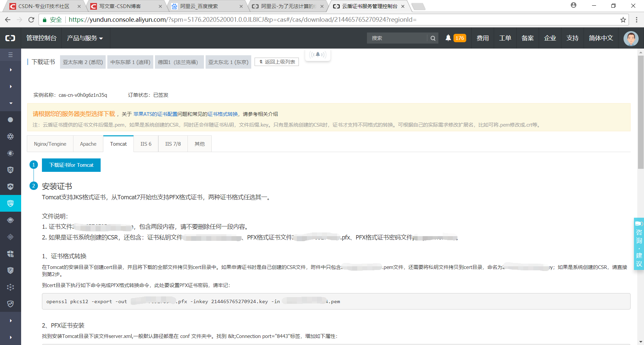Click the sidebar hamburger menu icon
Screen dimensions: 644x345
pyautogui.click(x=10, y=55)
